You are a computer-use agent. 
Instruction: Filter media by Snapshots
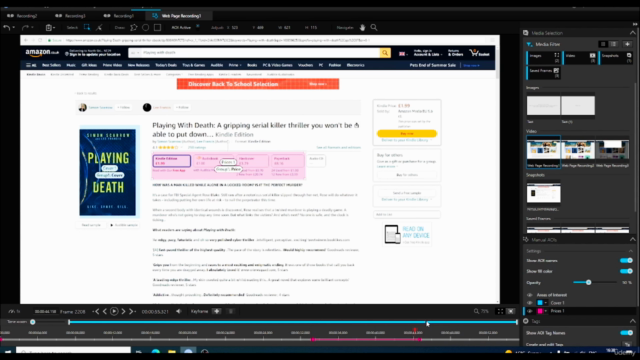[x=616, y=58]
